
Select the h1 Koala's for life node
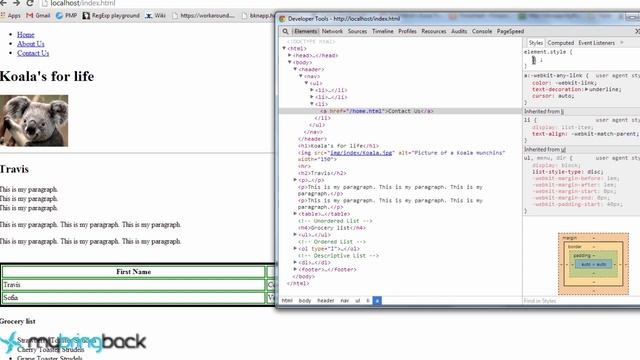click(338, 146)
